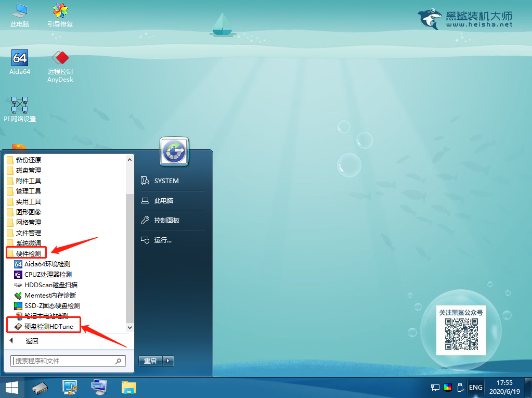Viewport: 532px width, 398px height.
Task: Open the keyboard computer taskbar icon
Action: pyautogui.click(x=99, y=388)
